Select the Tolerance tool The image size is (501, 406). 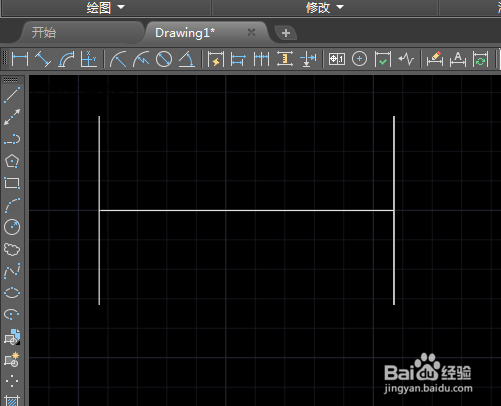point(337,59)
